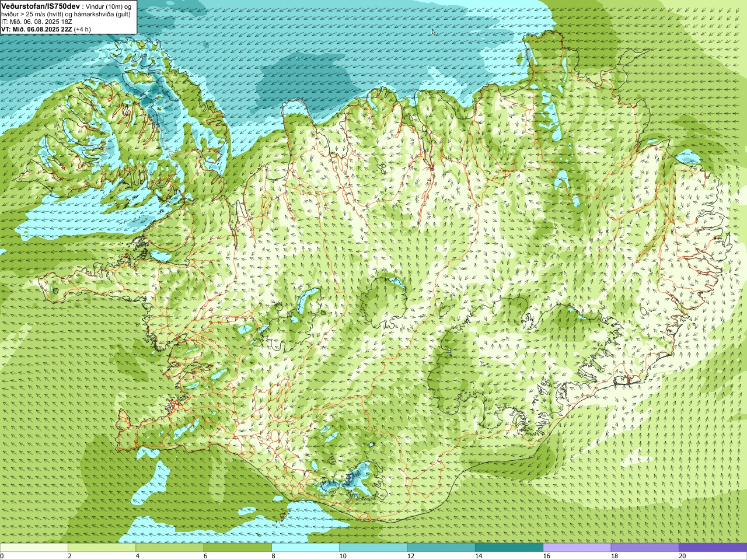Click the scale label '20' on the legend
747x560 pixels.
coord(682,556)
